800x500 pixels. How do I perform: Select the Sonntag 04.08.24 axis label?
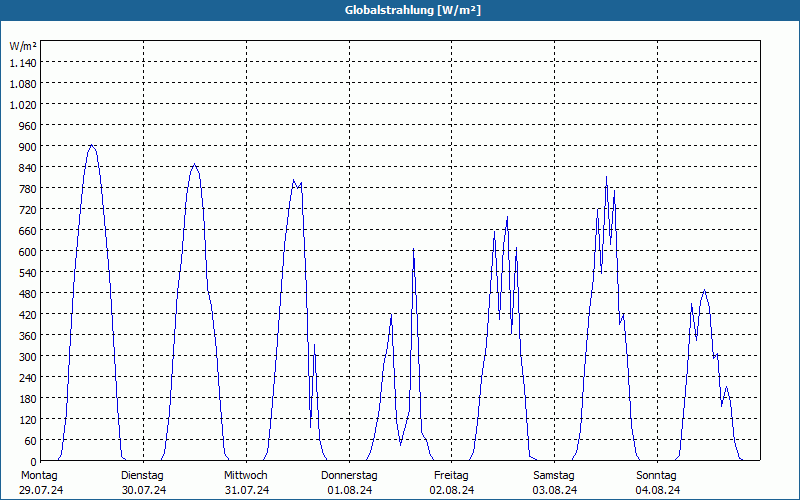(657, 483)
